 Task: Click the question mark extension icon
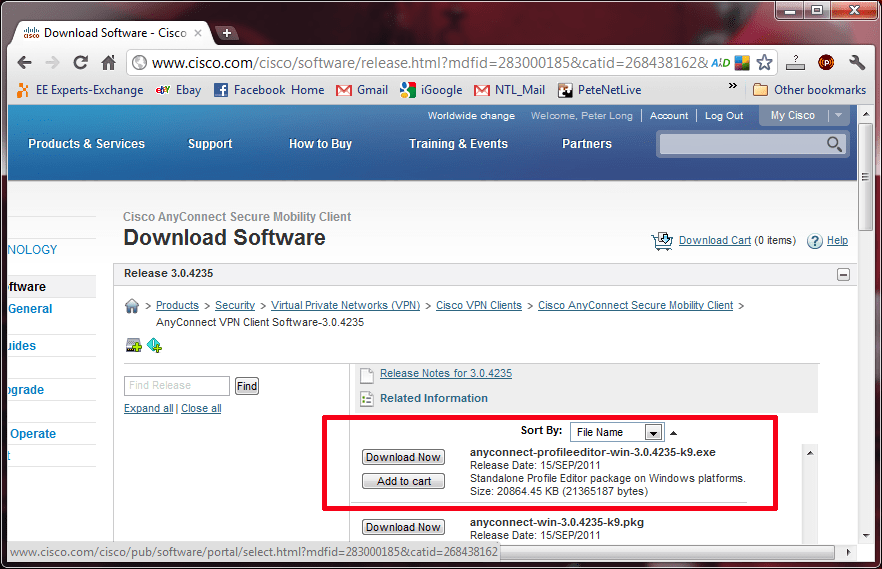tap(795, 62)
